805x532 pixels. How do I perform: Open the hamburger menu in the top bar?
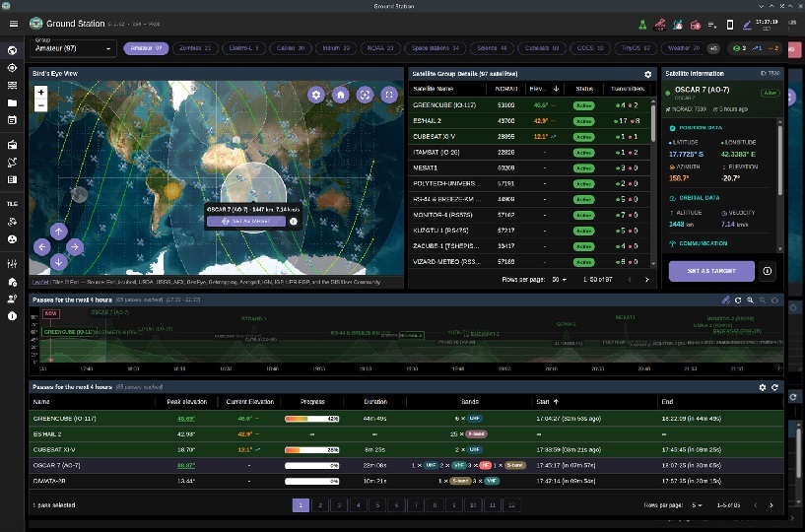point(11,23)
